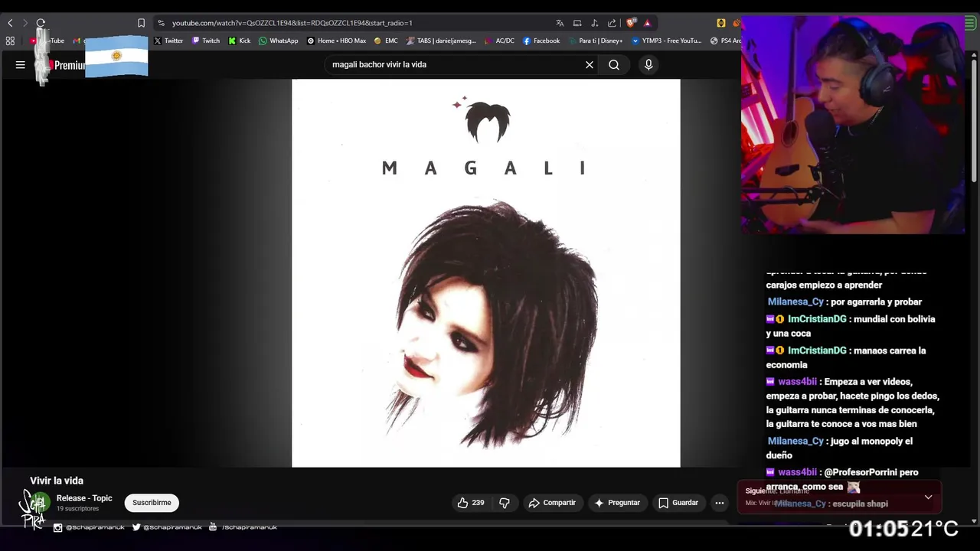This screenshot has height=551, width=980.
Task: Open the three-dot more actions menu
Action: pos(719,503)
